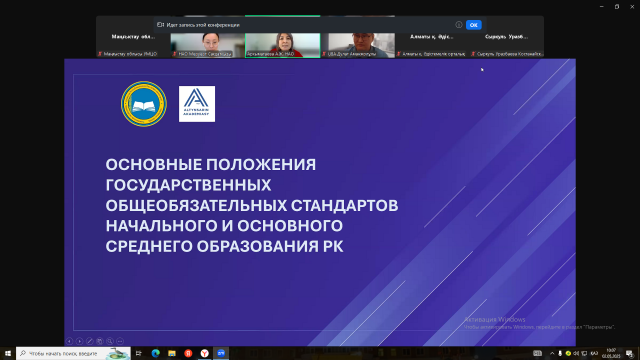The width and height of the screenshot is (640, 360).
Task: Launch Microsoft Edge from the taskbar
Action: 155,353
